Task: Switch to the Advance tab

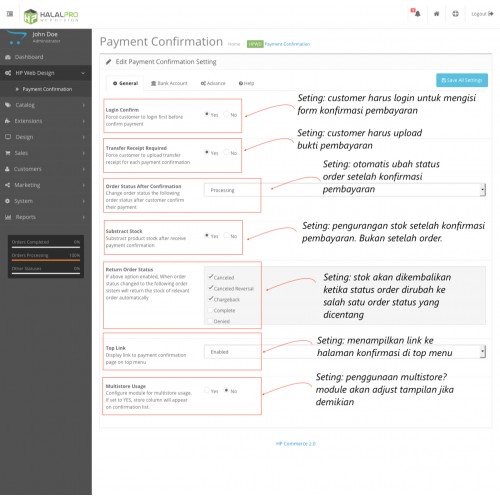Action: 213,83
